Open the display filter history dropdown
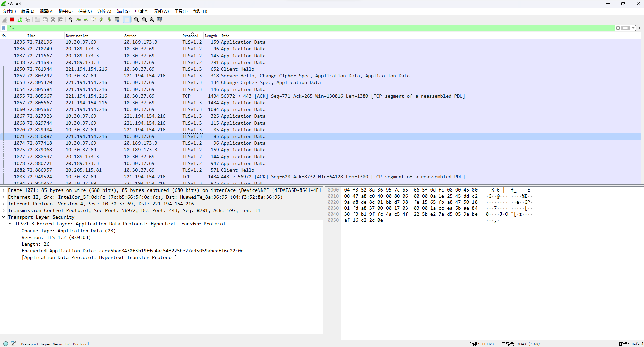644x347 pixels. click(x=633, y=28)
